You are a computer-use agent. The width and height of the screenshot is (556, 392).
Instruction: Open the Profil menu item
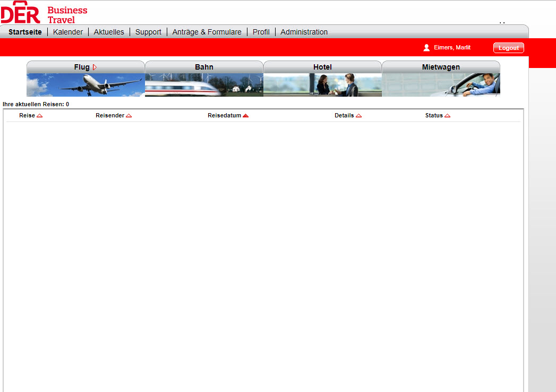[261, 32]
